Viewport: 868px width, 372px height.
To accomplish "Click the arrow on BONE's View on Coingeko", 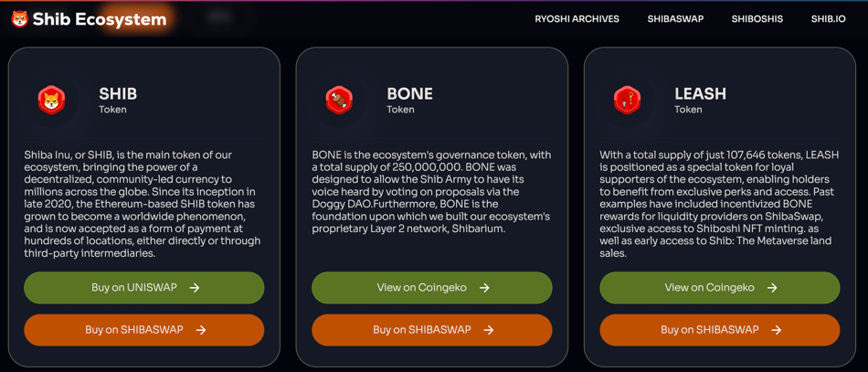I will pos(484,288).
